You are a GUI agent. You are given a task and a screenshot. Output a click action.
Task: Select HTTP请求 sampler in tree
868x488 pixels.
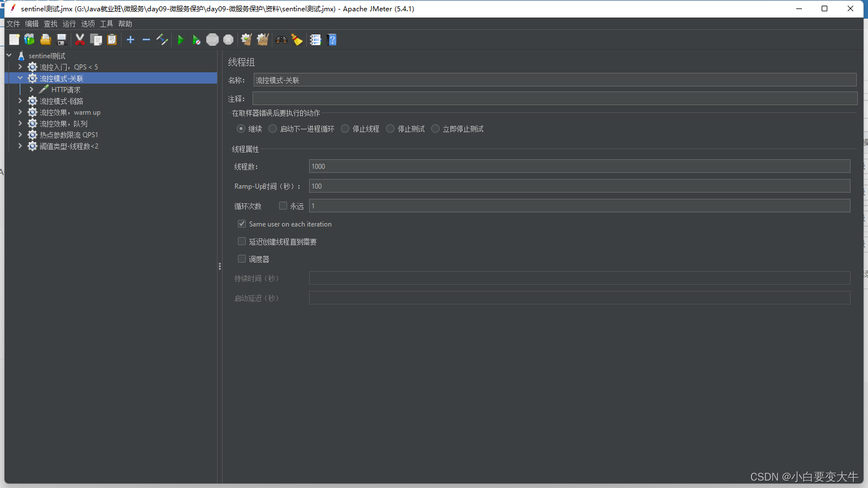[x=66, y=89]
